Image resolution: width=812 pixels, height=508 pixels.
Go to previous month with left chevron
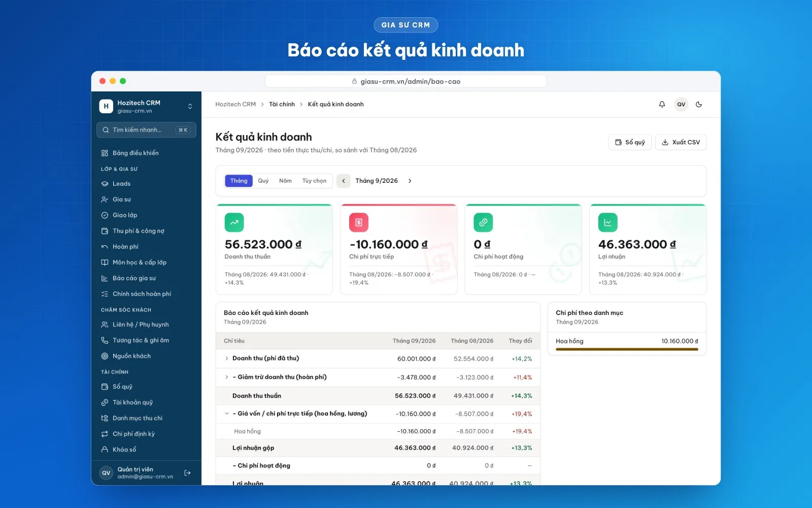point(344,181)
